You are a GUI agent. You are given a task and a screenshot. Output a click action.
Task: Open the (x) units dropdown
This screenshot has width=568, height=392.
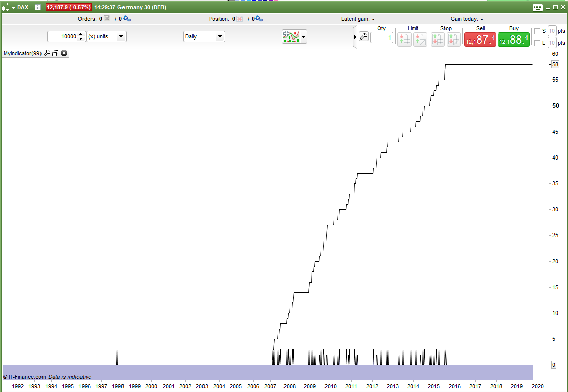106,36
